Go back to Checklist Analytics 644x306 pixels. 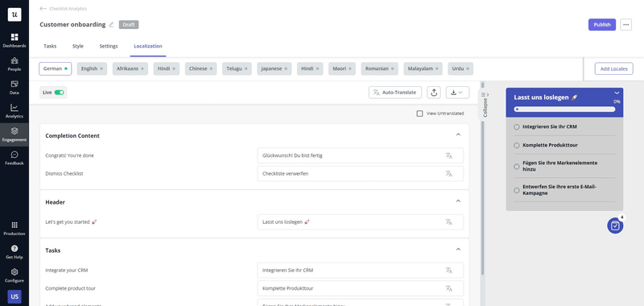click(64, 9)
